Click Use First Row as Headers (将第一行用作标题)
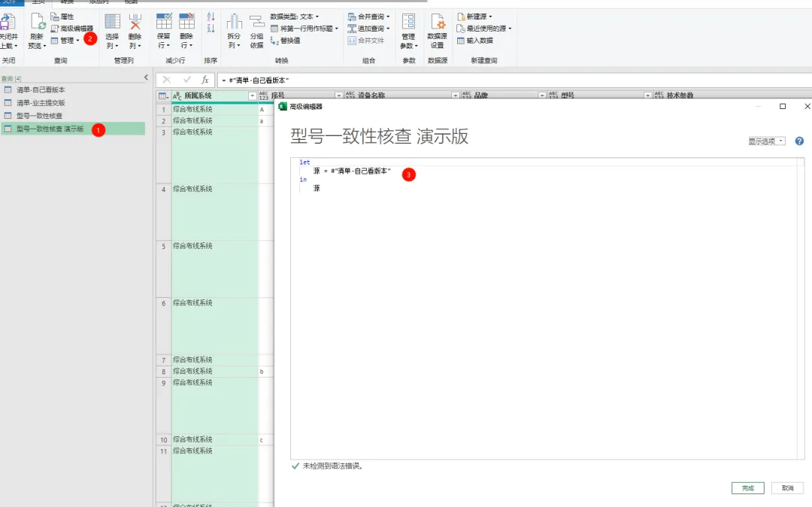812x507 pixels. [x=304, y=29]
